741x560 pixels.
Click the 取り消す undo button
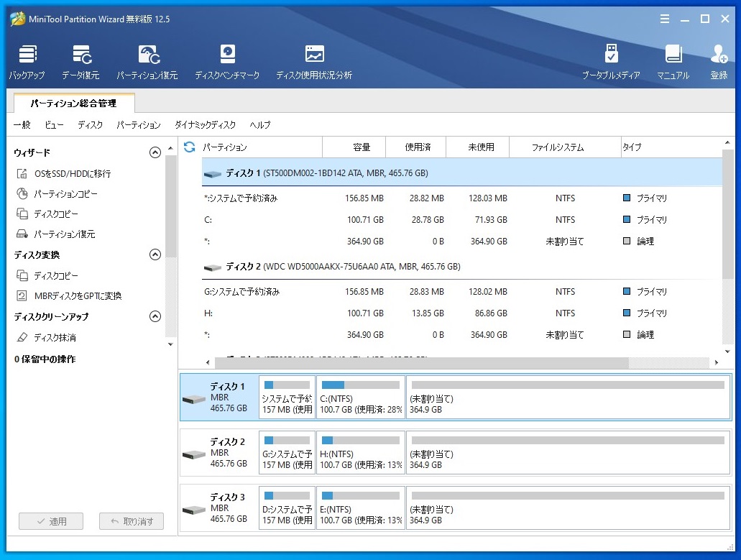pyautogui.click(x=132, y=521)
